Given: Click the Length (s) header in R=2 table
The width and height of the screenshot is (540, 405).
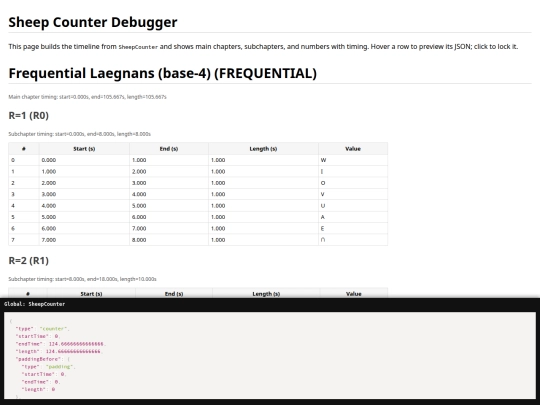Looking at the screenshot, I should pyautogui.click(x=266, y=294).
